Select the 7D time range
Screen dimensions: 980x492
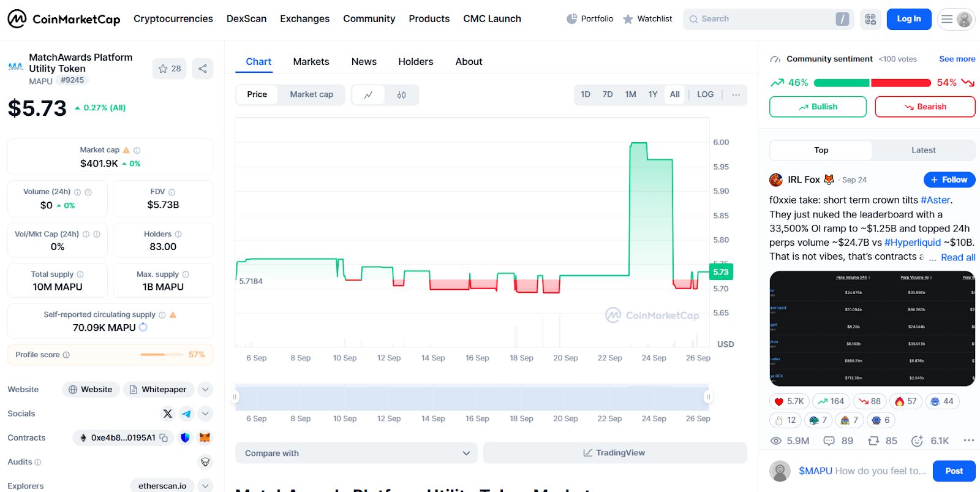pos(607,94)
